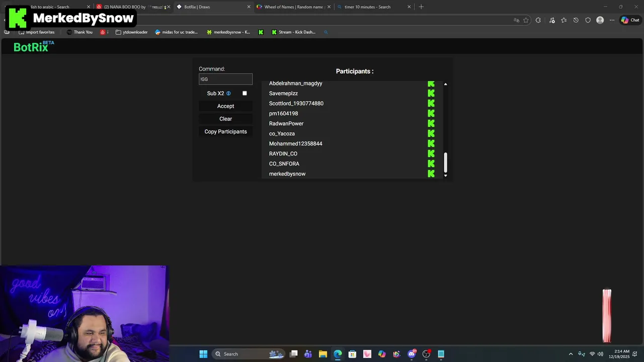Click the volume icon in system tray
Viewport: 644px width, 362px height.
click(600, 354)
